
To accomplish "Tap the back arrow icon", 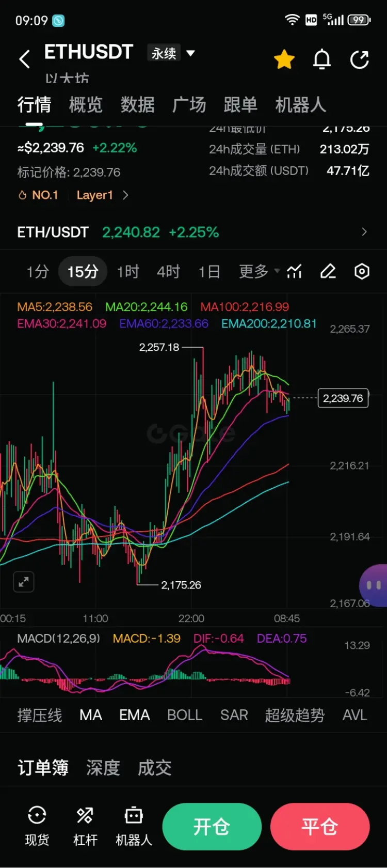I will [x=24, y=59].
